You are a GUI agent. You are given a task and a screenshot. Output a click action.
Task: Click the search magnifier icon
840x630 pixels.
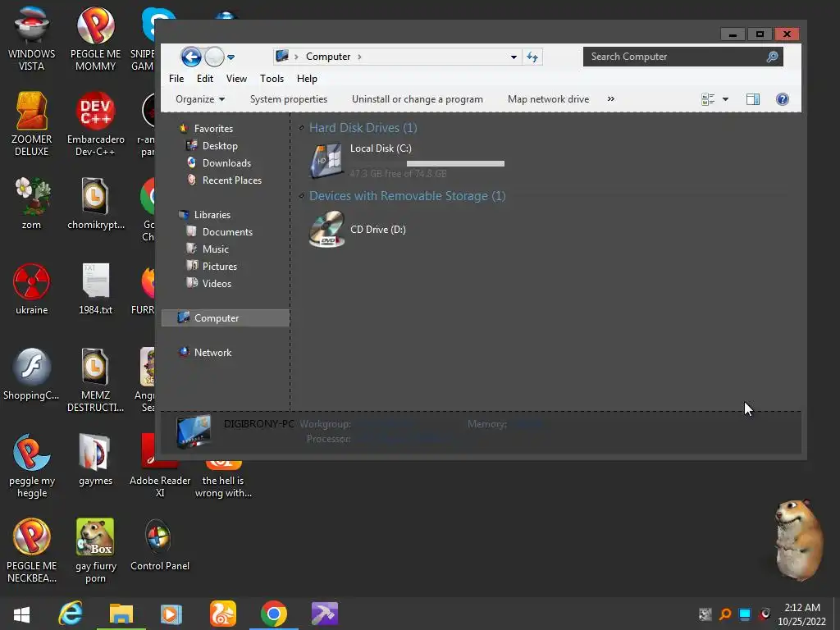772,57
